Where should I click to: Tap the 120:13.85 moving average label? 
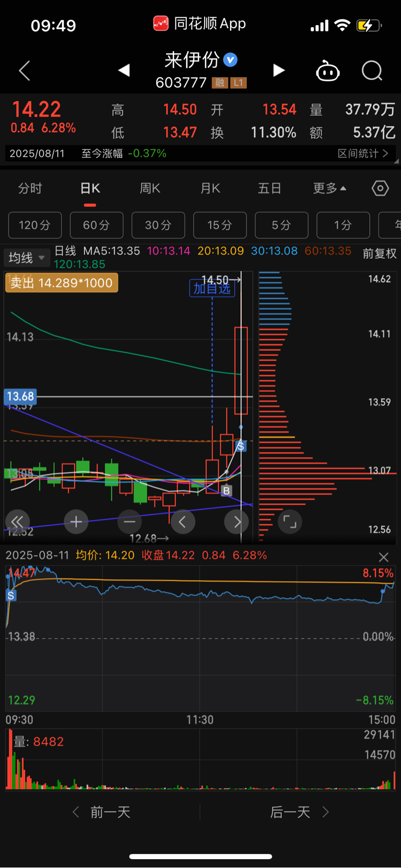79,265
